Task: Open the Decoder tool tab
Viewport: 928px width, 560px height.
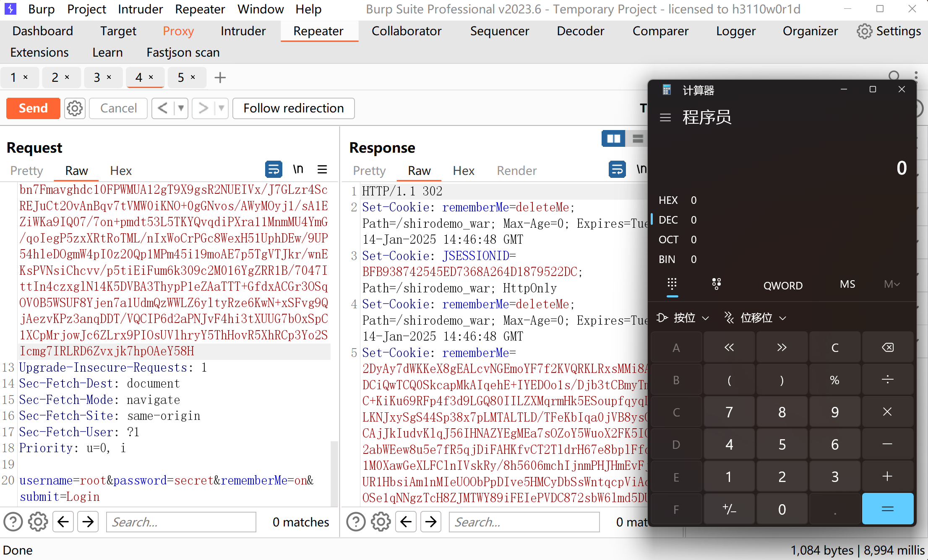Action: (581, 31)
